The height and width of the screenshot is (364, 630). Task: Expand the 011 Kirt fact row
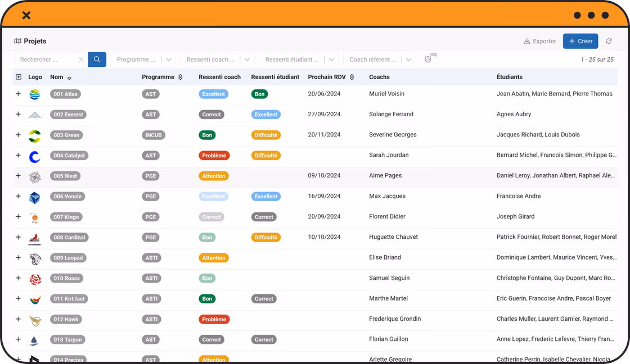tap(18, 298)
